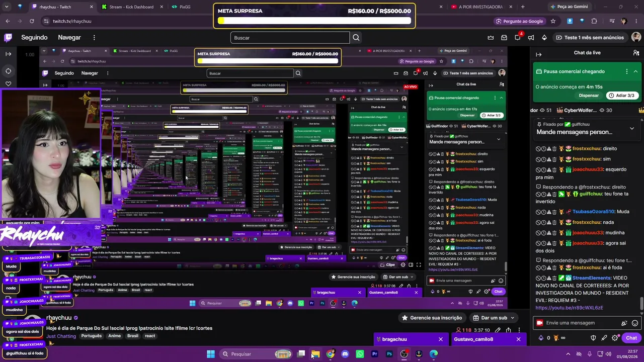This screenshot has width=644, height=362.
Task: Click Teste 1 mês sem anúncios button
Action: click(590, 38)
